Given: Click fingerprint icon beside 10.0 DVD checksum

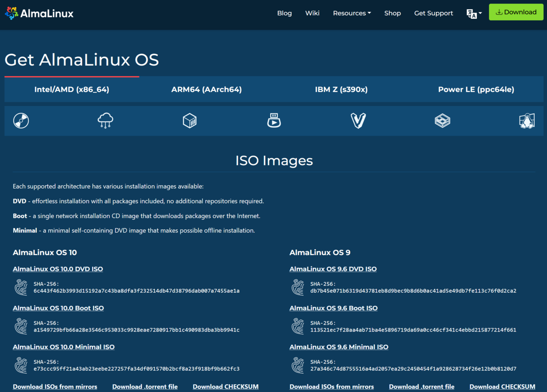Looking at the screenshot, I should click(21, 287).
